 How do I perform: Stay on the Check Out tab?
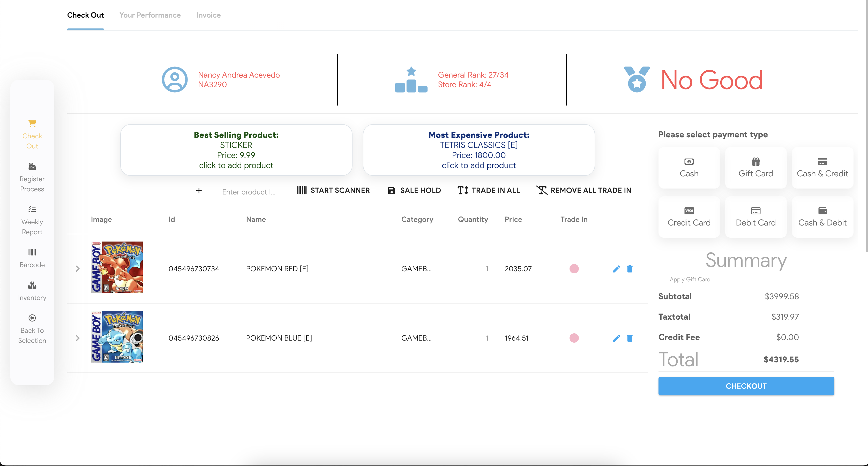[85, 15]
